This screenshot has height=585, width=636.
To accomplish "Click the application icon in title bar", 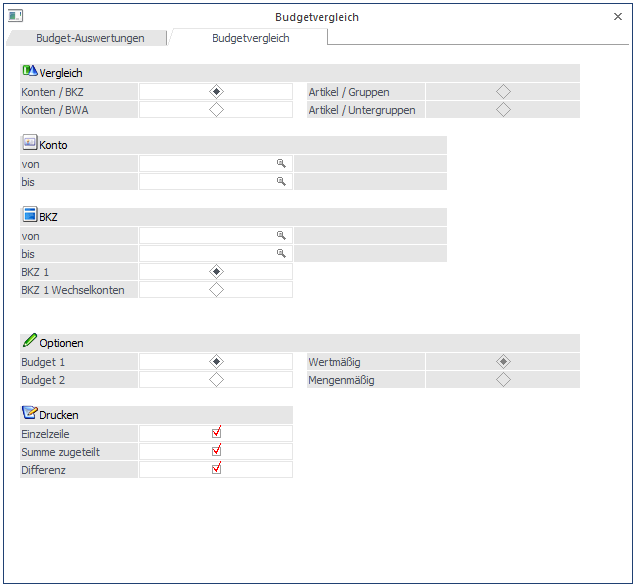I will tap(15, 16).
